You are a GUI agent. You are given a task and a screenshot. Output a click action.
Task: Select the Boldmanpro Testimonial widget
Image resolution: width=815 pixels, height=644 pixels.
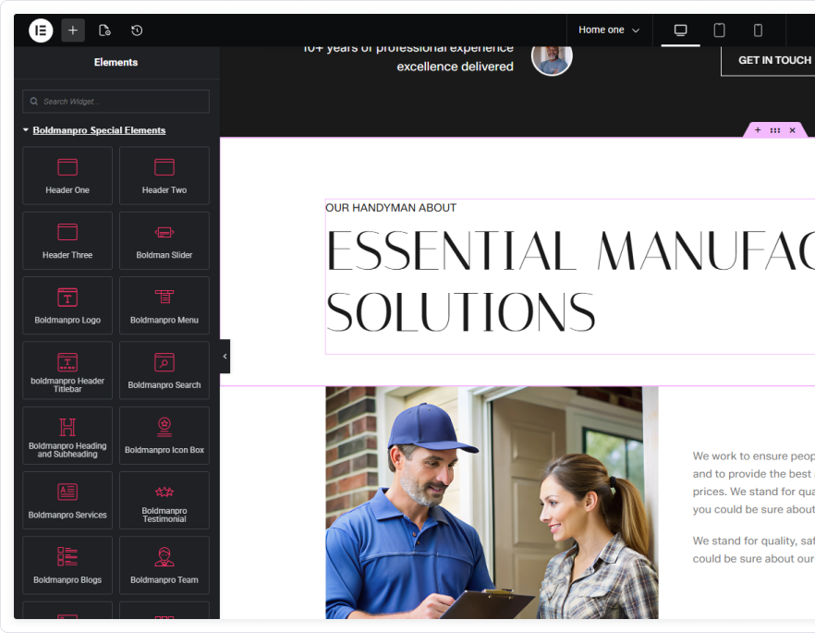pyautogui.click(x=164, y=500)
